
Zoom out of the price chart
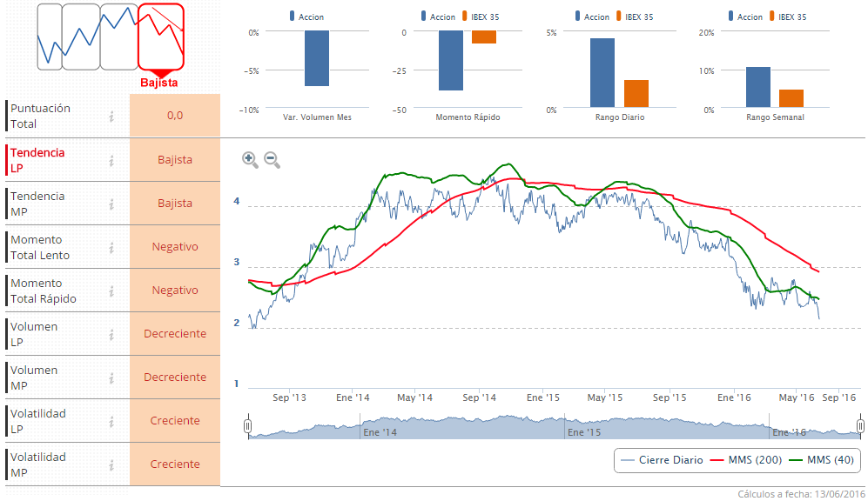pos(272,160)
